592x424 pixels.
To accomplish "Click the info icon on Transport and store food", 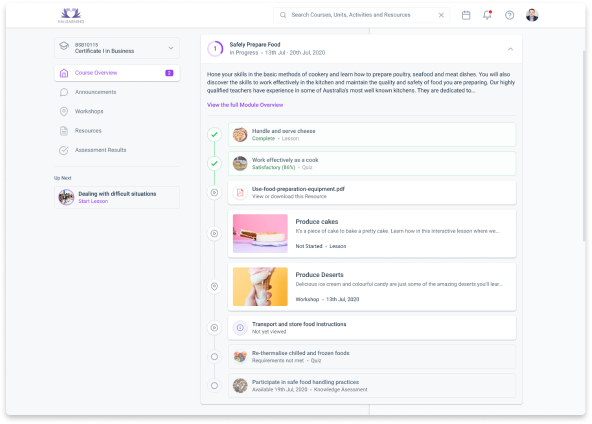I will [x=240, y=328].
